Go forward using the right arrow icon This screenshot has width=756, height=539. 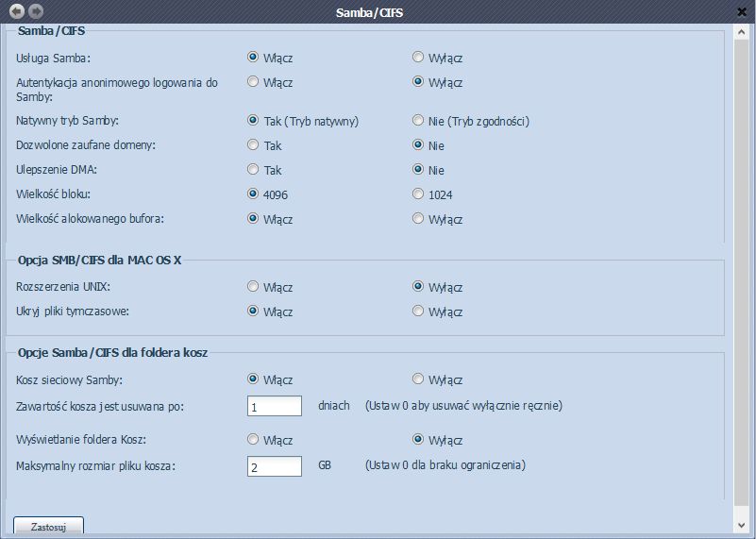click(x=36, y=11)
